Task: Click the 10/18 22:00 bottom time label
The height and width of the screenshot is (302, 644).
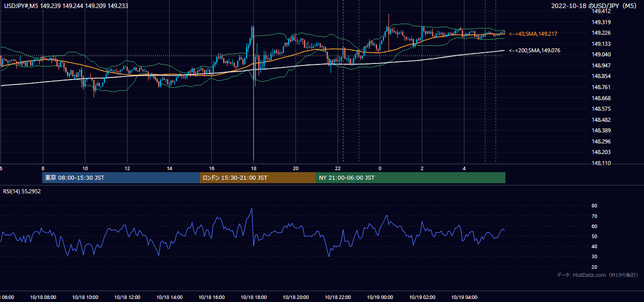Action: point(338,297)
